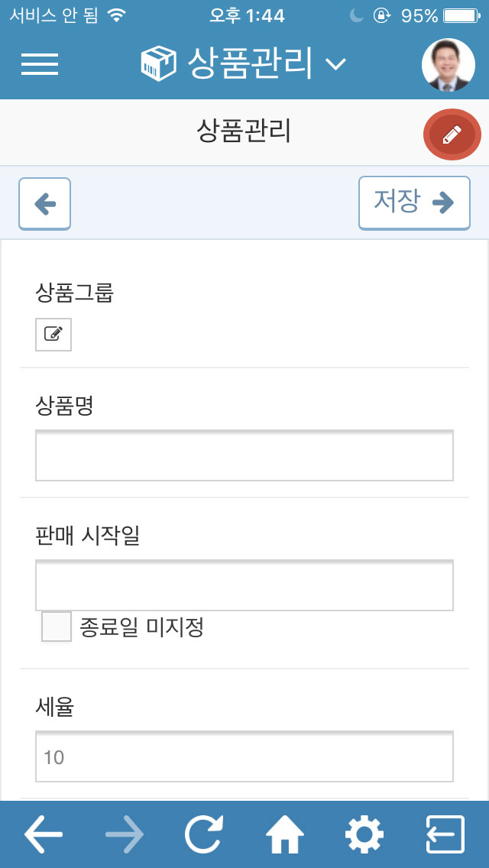Screen dimensions: 489x868
Task: Reload the page with refresh icon
Action: 205,834
